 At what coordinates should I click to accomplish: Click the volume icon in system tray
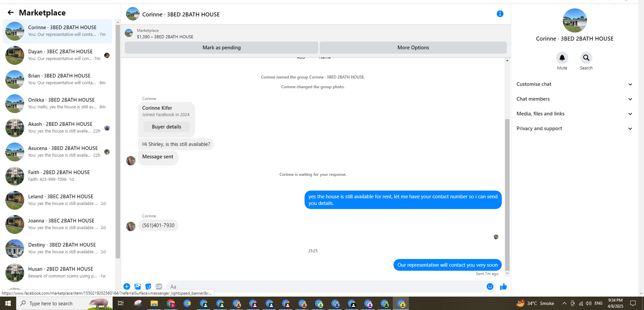coord(589,303)
